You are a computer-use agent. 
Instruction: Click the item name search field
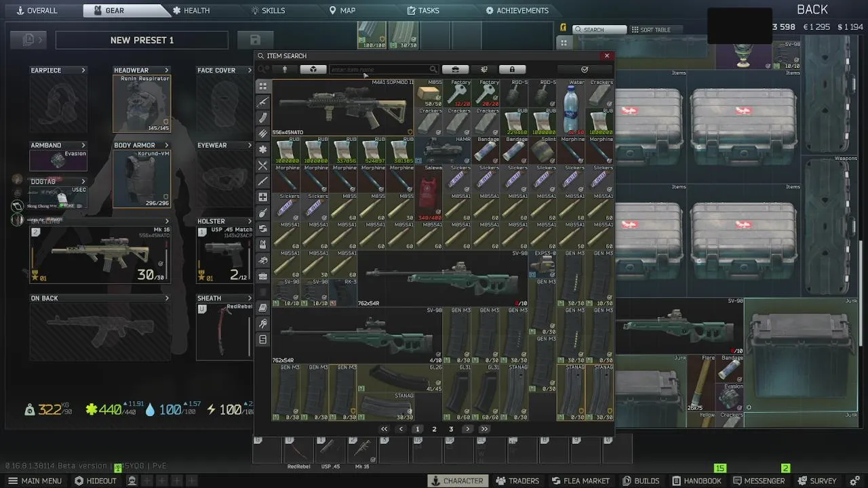point(383,69)
